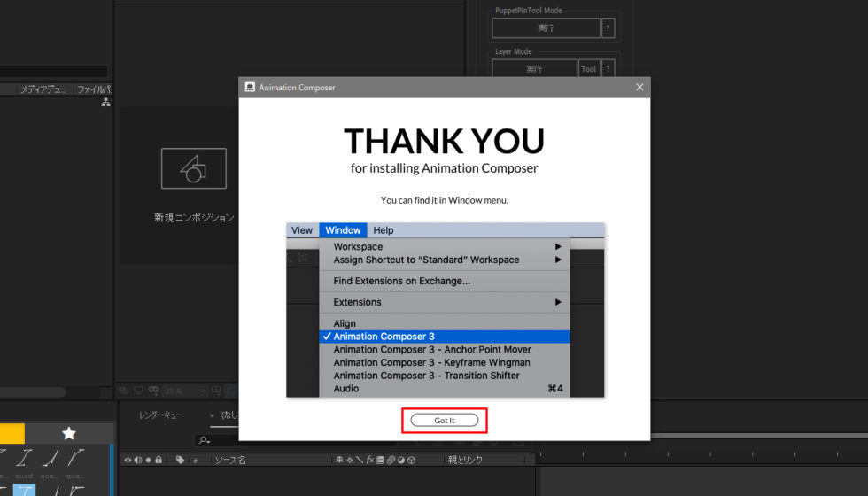
Task: Click the ファイルパ column header
Action: tap(93, 89)
